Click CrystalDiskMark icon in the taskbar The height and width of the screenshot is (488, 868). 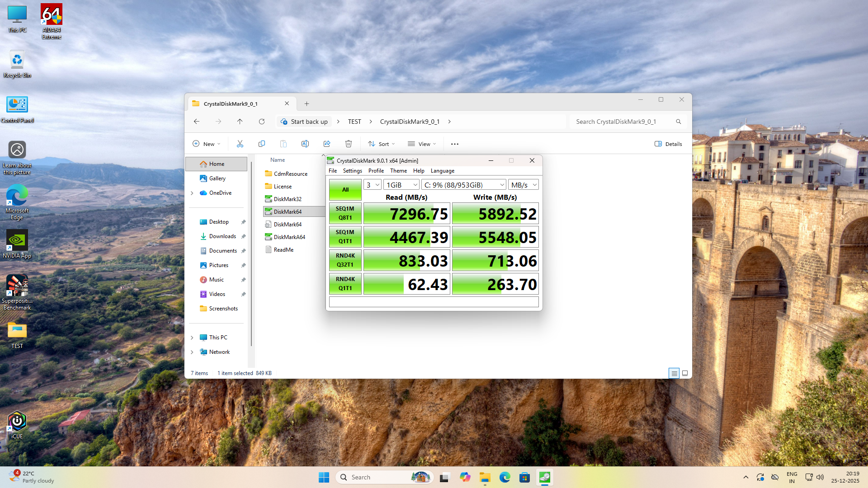tap(545, 477)
